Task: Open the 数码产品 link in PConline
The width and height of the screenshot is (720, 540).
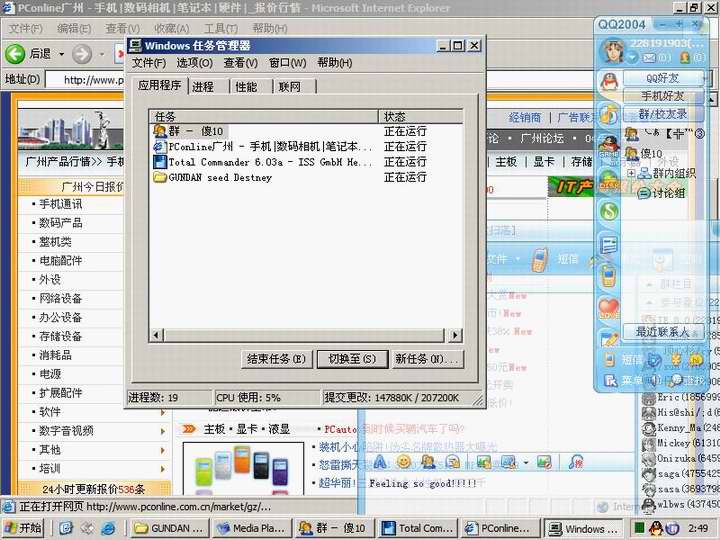Action: click(61, 223)
